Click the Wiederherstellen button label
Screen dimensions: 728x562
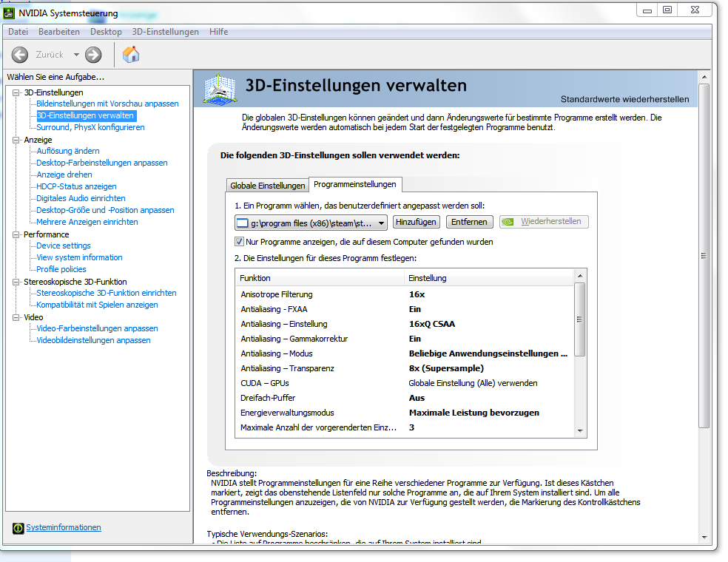point(550,221)
